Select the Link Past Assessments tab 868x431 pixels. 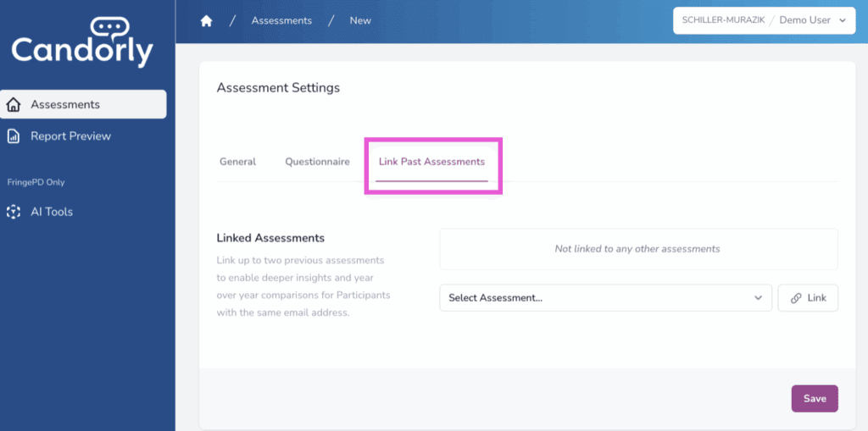coord(431,162)
